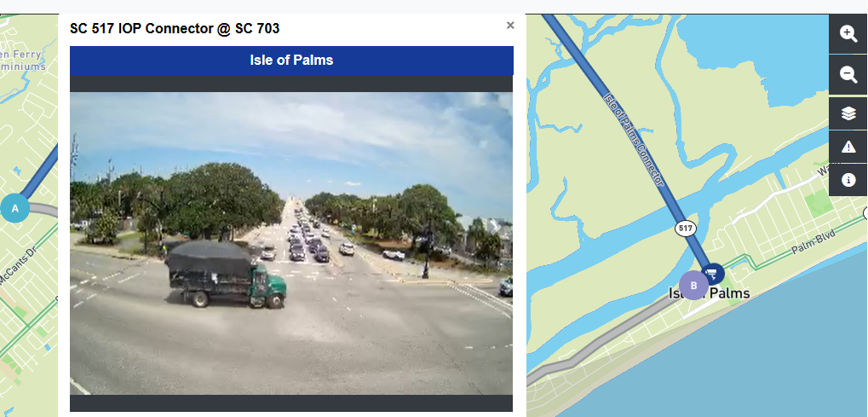Show alerts using the warning triangle icon
The width and height of the screenshot is (868, 417).
[848, 147]
